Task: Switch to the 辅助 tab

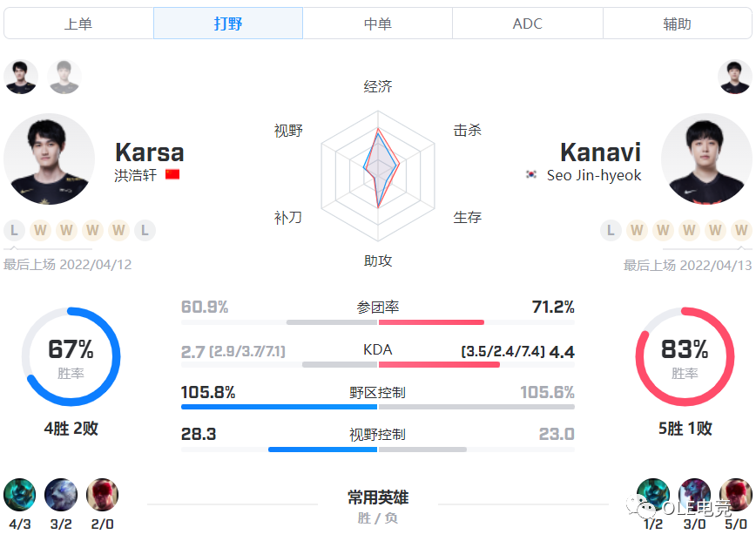Action: point(677,24)
